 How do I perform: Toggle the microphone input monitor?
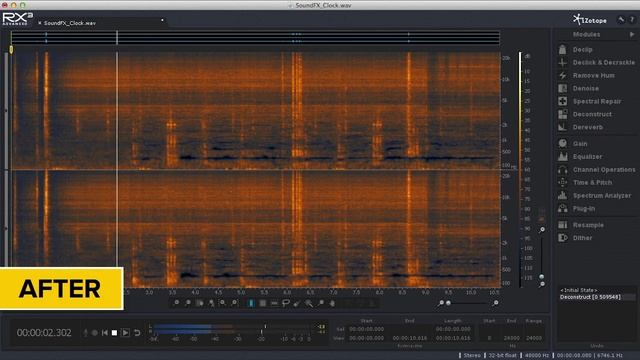point(85,333)
